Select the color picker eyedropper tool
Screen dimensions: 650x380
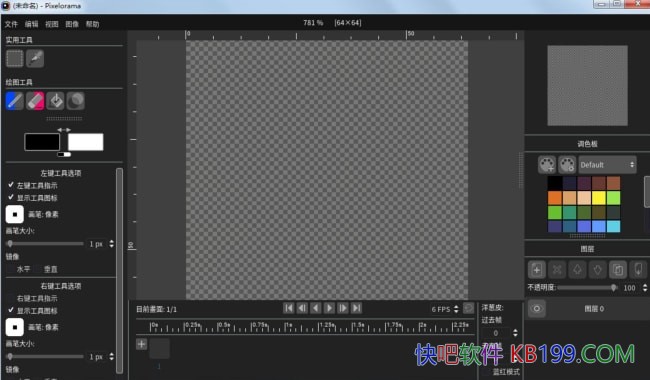click(35, 58)
